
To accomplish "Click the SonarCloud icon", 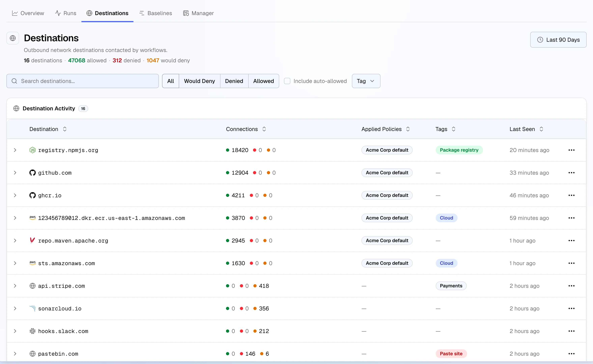I will pos(33,308).
